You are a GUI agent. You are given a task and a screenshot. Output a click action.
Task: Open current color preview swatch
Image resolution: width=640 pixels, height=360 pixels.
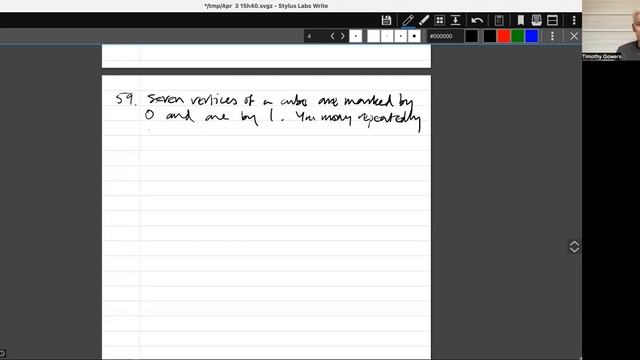pyautogui.click(x=471, y=36)
